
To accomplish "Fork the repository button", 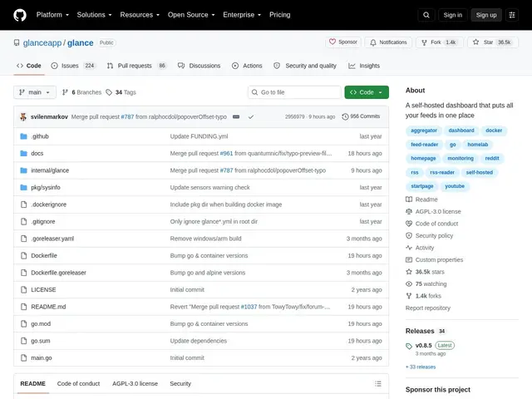I will (440, 42).
